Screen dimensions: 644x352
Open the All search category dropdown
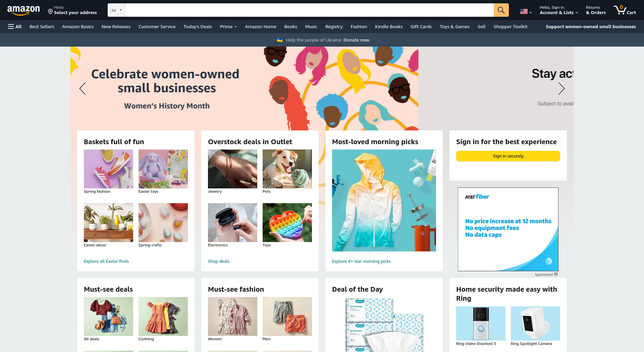click(116, 10)
